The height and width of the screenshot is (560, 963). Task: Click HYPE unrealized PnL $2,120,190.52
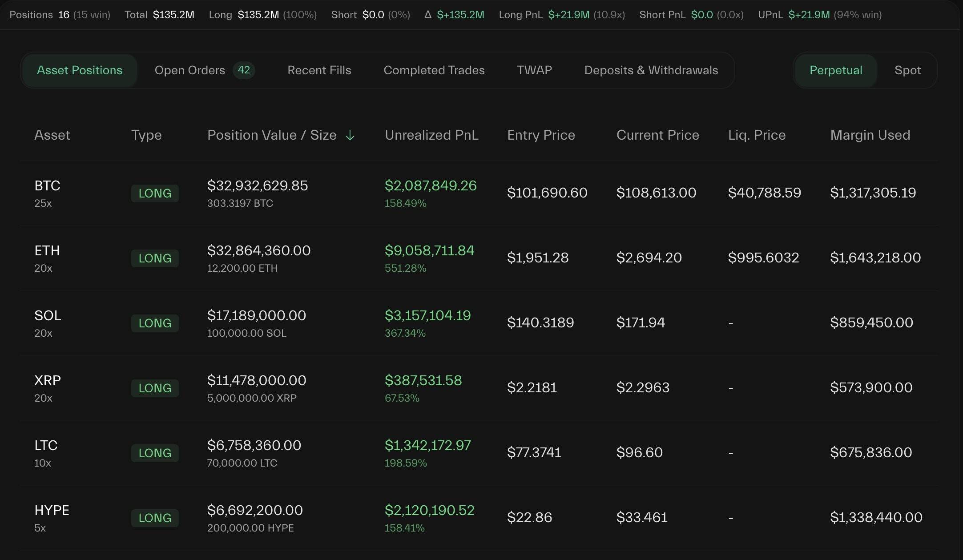tap(430, 510)
